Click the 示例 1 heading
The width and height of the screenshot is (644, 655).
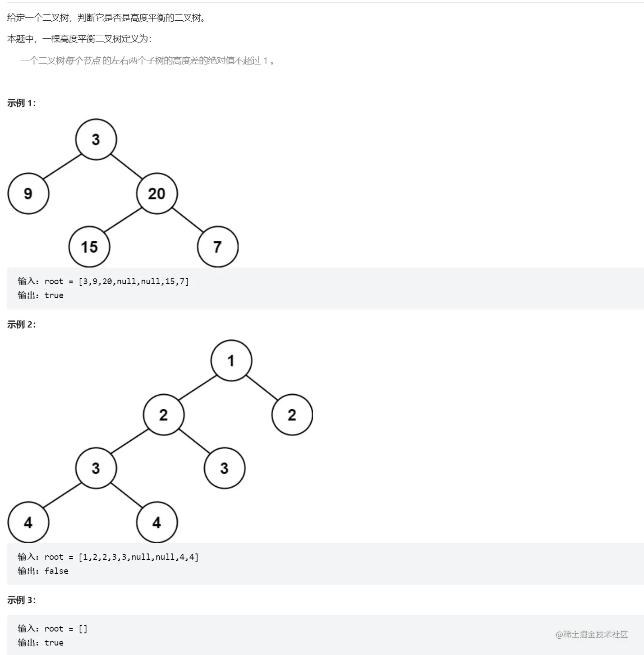point(21,103)
